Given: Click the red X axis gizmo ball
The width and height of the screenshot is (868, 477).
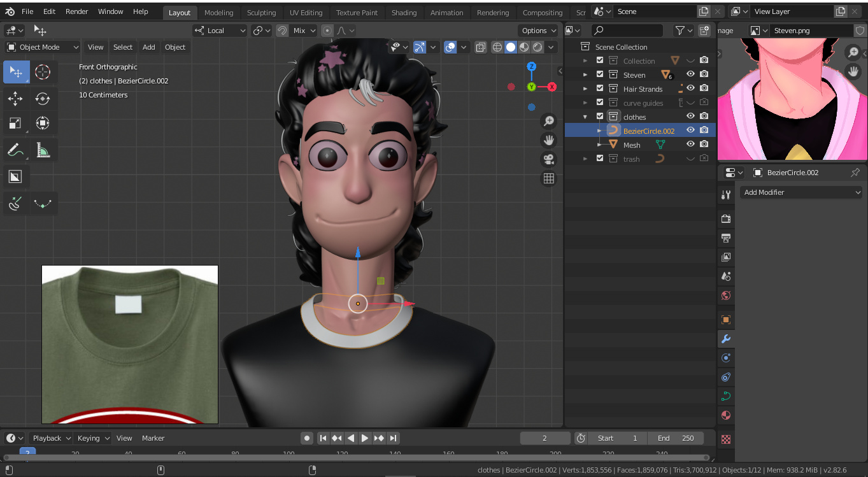Looking at the screenshot, I should tap(551, 87).
